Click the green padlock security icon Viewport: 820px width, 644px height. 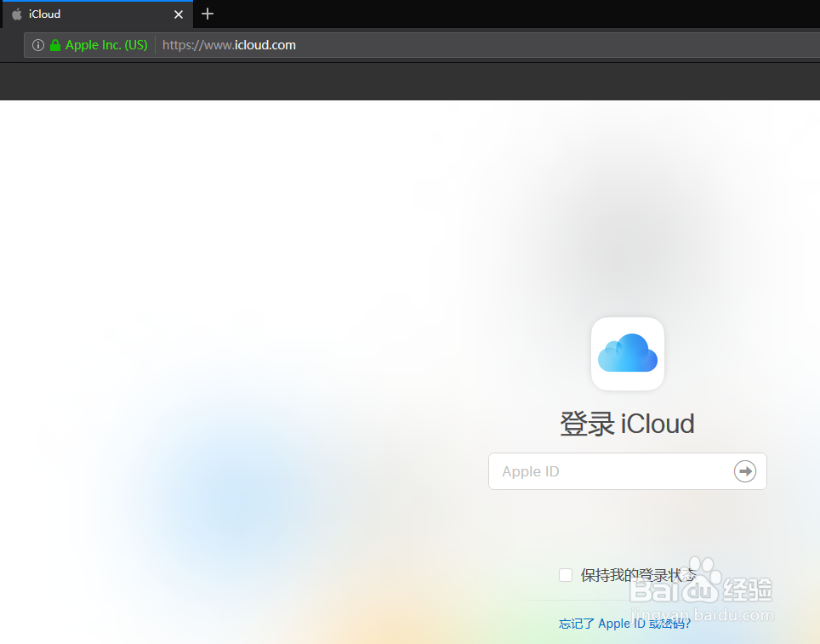(x=55, y=45)
